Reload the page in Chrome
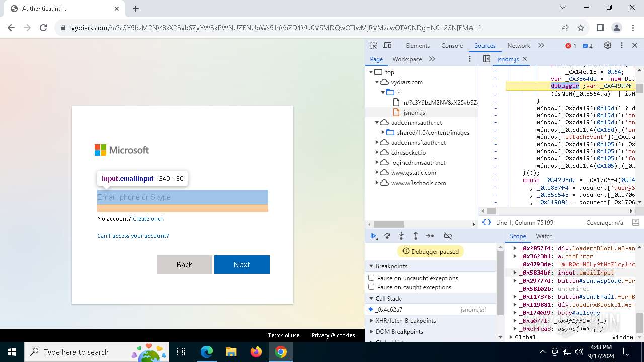Image resolution: width=644 pixels, height=362 pixels. pos(43,28)
